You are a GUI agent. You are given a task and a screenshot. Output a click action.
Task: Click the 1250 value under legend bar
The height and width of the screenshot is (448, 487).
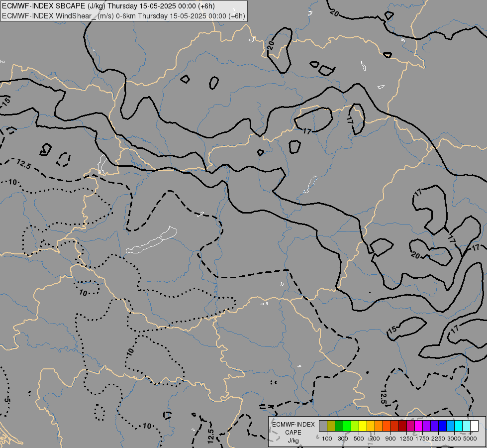406,439
